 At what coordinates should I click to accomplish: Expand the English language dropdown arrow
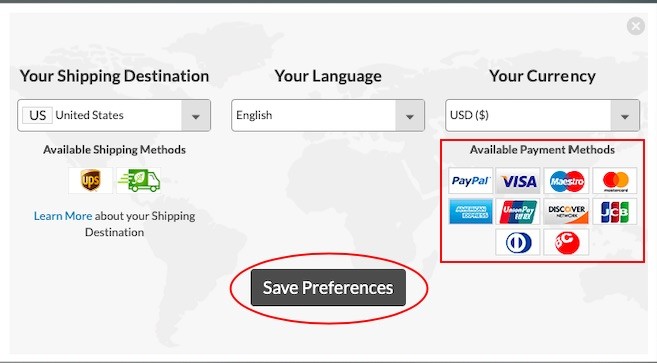(x=410, y=116)
